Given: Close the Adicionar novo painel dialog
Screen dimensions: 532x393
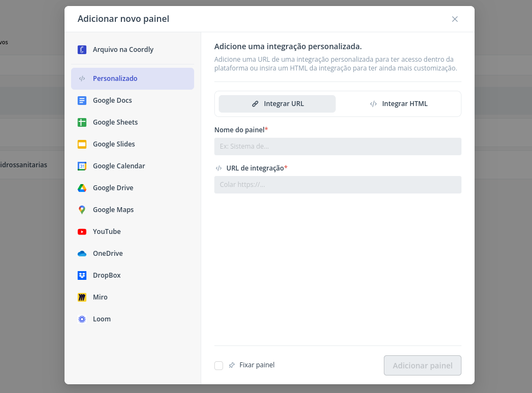Looking at the screenshot, I should [x=455, y=19].
